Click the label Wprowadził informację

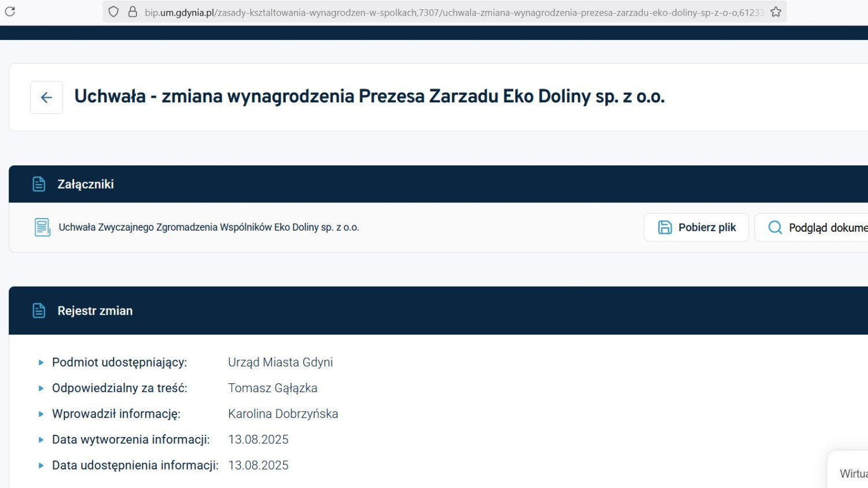[x=116, y=414]
